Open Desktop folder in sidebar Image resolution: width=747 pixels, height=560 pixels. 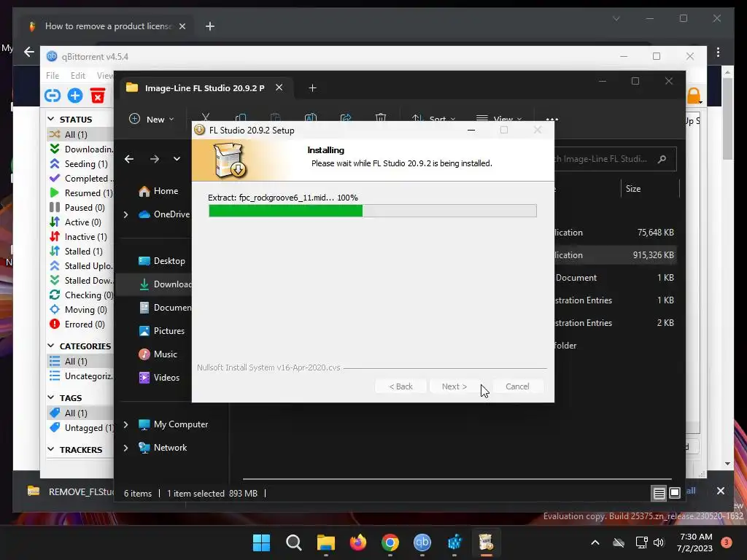(162, 261)
